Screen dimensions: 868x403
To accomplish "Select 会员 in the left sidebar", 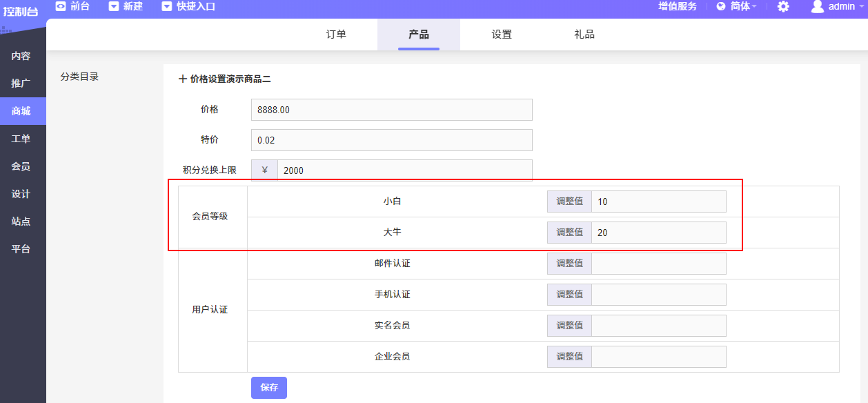I will [21, 166].
